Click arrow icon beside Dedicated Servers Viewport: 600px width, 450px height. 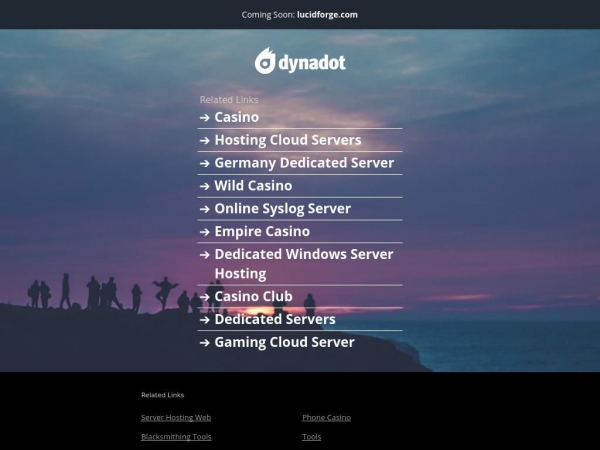pos(205,320)
